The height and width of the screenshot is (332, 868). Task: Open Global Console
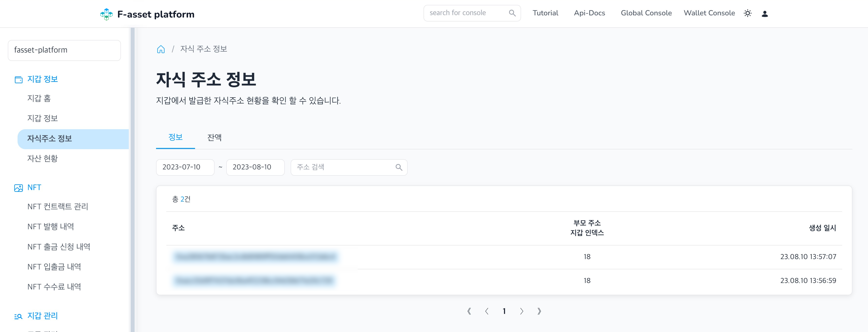[646, 13]
